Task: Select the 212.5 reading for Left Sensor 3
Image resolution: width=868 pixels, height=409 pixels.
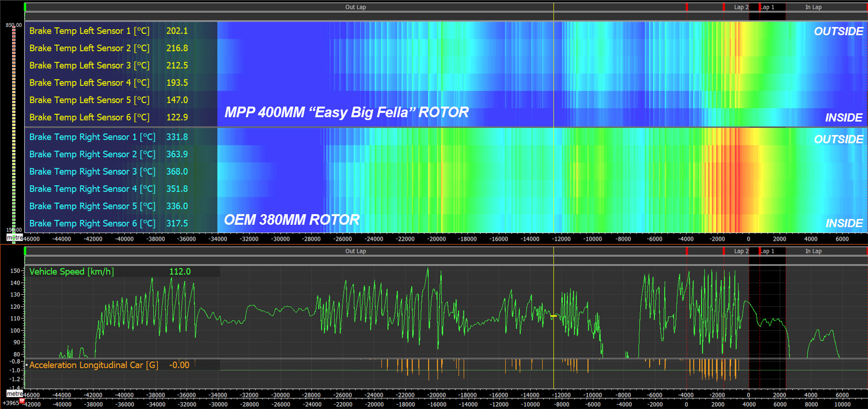Action: 177,66
